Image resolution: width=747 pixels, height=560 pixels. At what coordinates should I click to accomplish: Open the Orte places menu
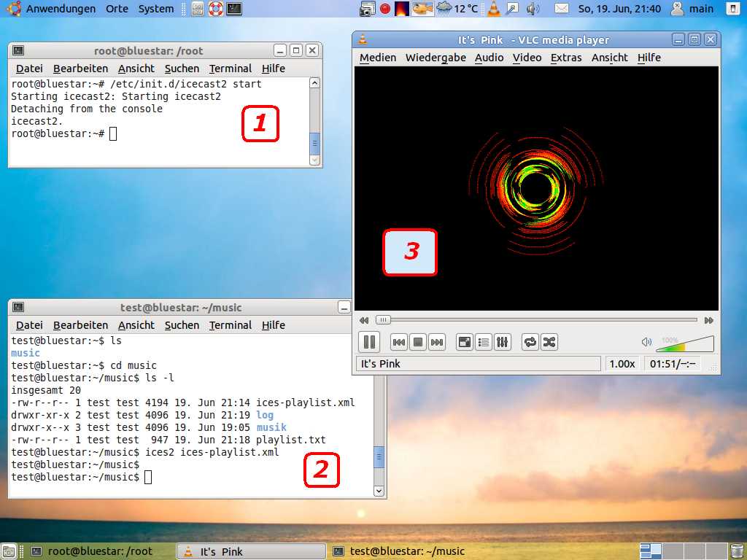click(x=117, y=9)
